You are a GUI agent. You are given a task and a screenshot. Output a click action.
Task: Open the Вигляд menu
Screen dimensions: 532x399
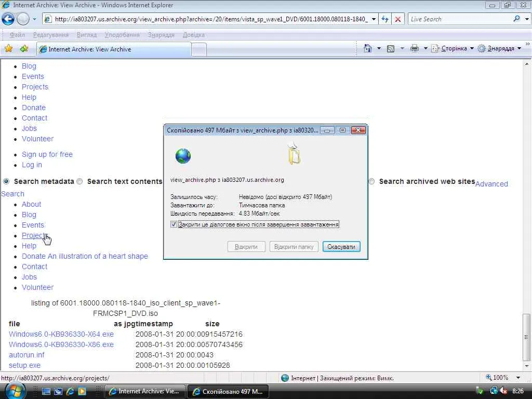tap(87, 35)
